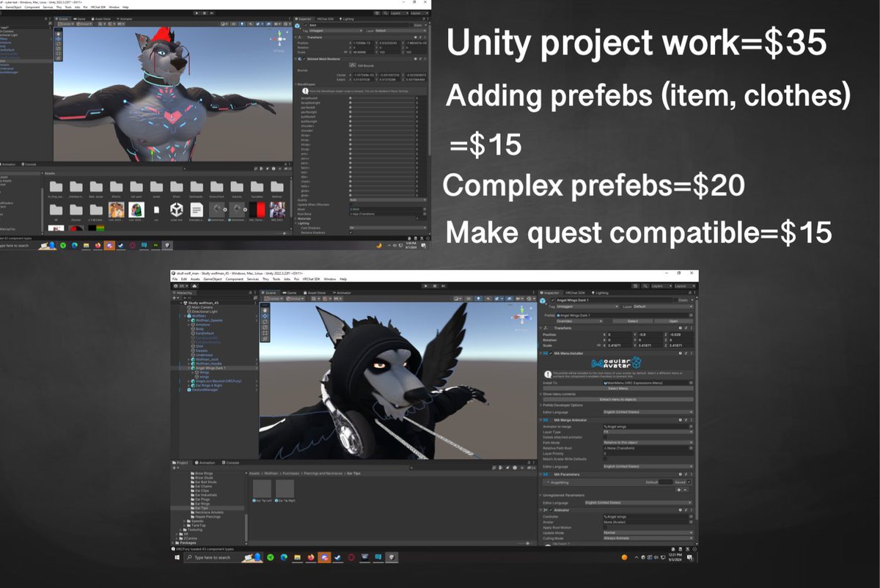Toggle the Animator component enabled checkbox

[x=551, y=510]
